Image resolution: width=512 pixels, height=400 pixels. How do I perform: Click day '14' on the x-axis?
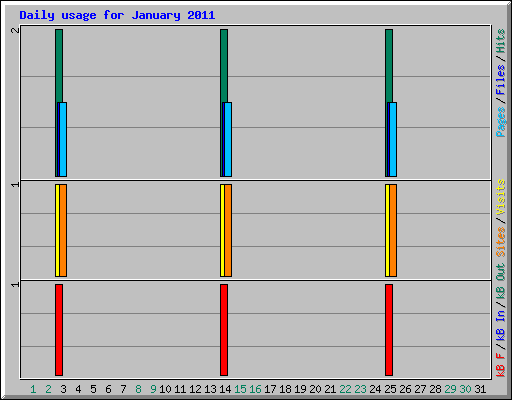click(225, 389)
